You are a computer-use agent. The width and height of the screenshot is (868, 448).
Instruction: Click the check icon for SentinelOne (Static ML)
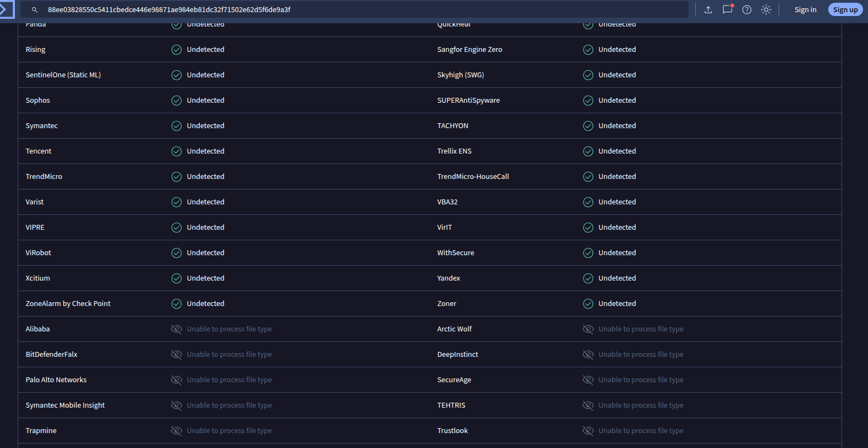(177, 75)
